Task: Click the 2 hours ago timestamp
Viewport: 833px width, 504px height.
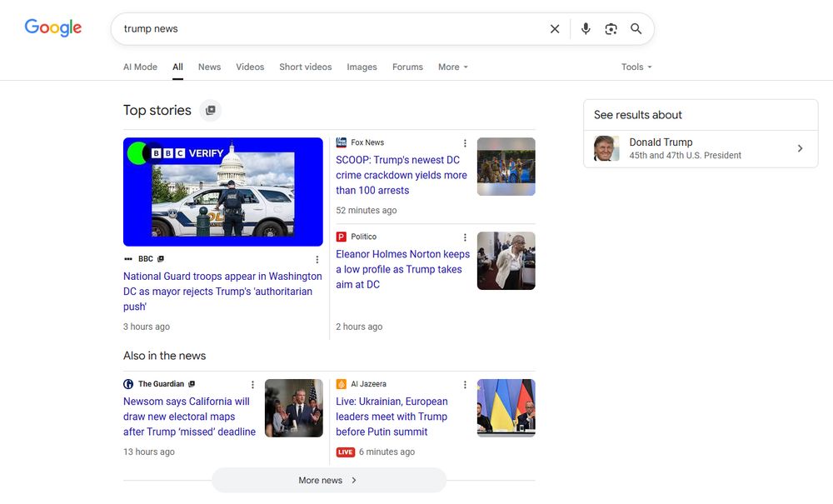Action: pyautogui.click(x=359, y=327)
